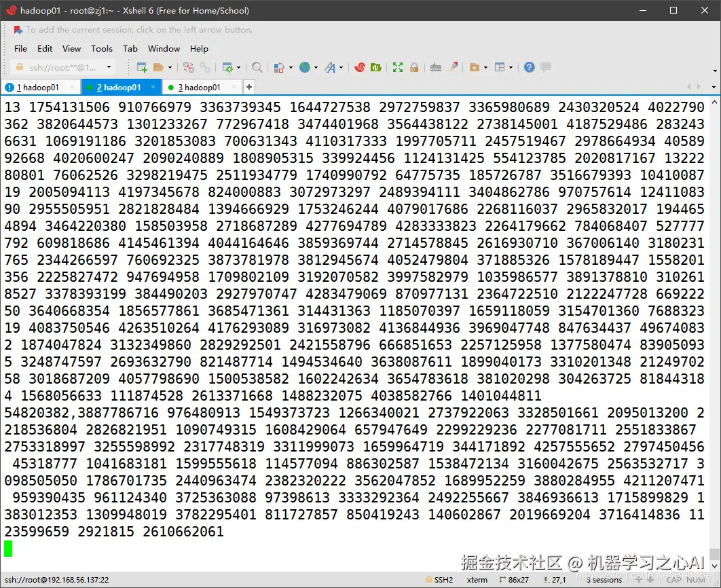Expand the toolbar overflow arrow at right

click(x=715, y=71)
